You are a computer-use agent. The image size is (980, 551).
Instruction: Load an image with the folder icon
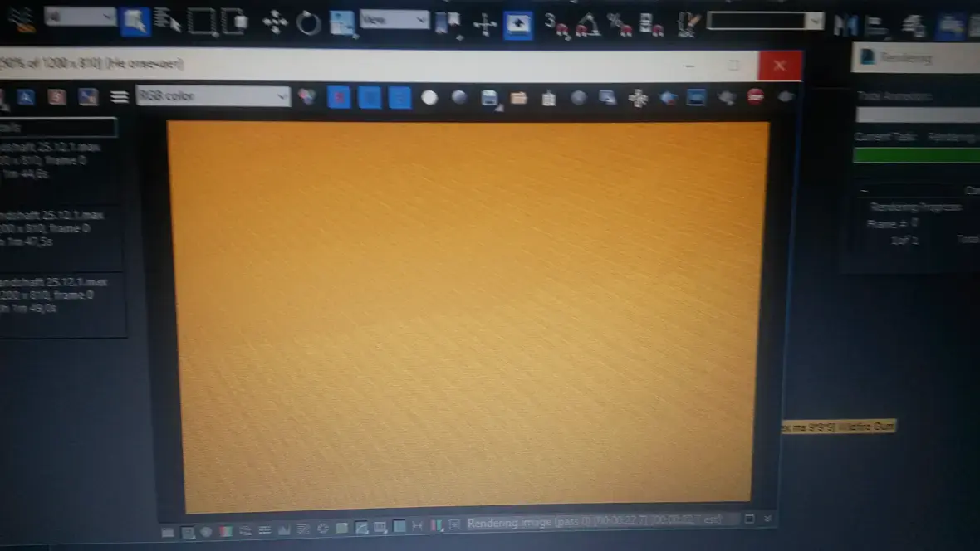pyautogui.click(x=519, y=98)
